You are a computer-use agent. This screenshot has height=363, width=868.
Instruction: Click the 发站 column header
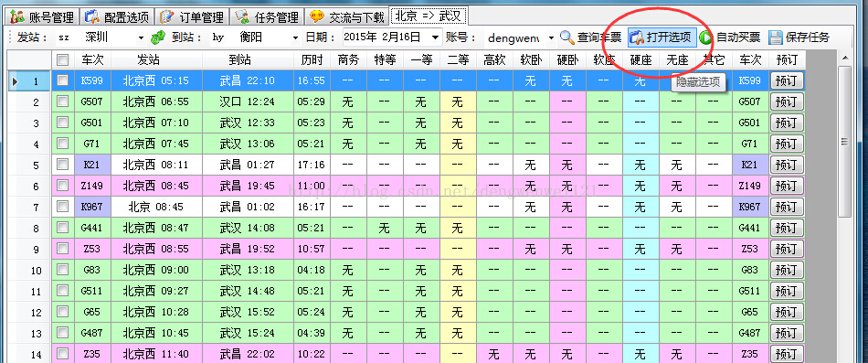point(156,59)
